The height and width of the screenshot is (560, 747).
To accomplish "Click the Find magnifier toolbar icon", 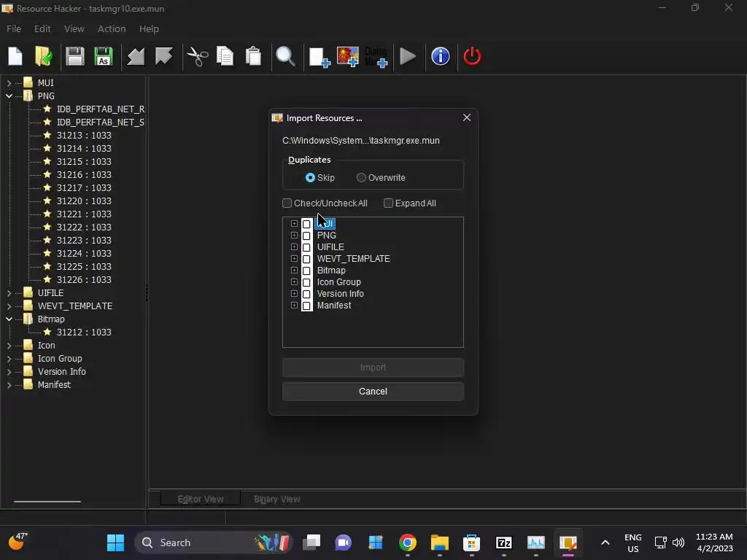I will (x=286, y=57).
